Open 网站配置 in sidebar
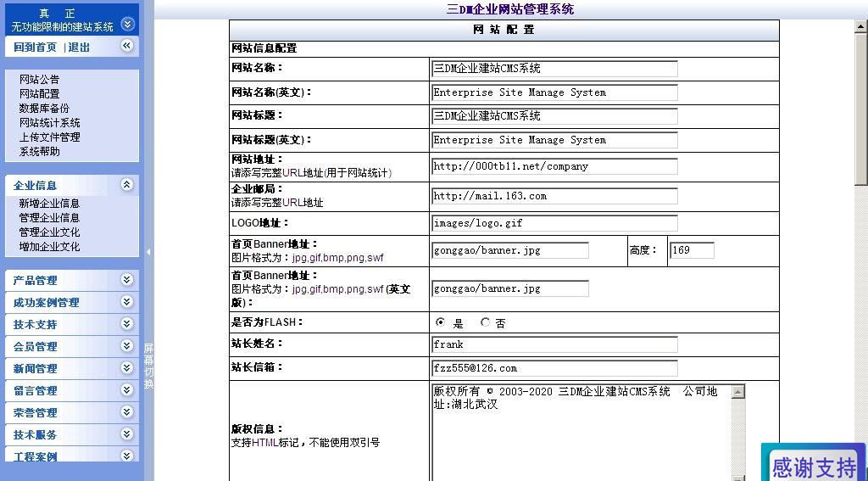 coord(39,93)
